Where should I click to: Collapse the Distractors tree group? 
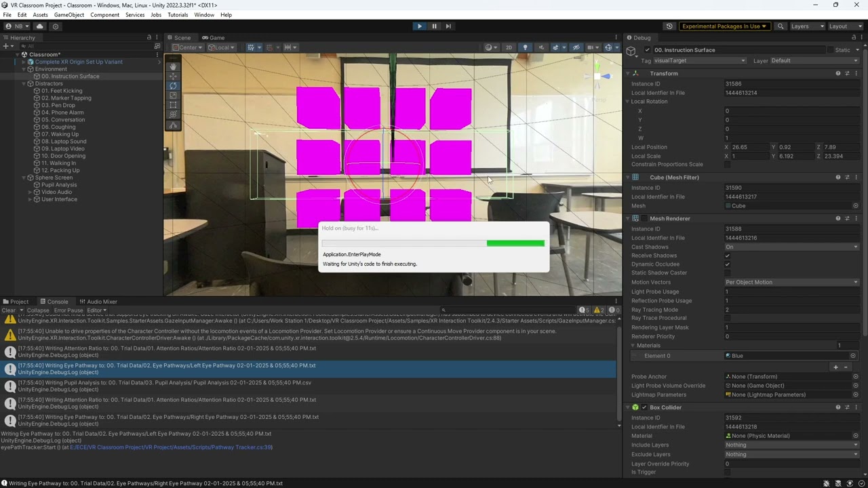(x=24, y=83)
